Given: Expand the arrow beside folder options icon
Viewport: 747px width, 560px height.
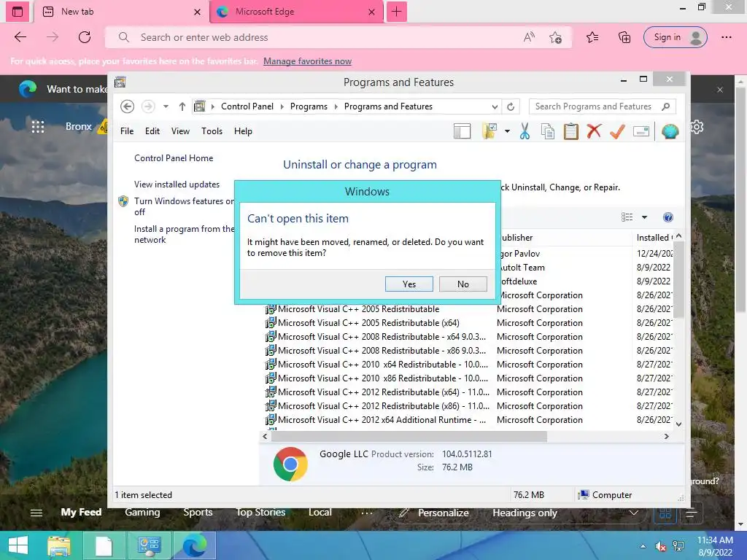Looking at the screenshot, I should tap(508, 131).
